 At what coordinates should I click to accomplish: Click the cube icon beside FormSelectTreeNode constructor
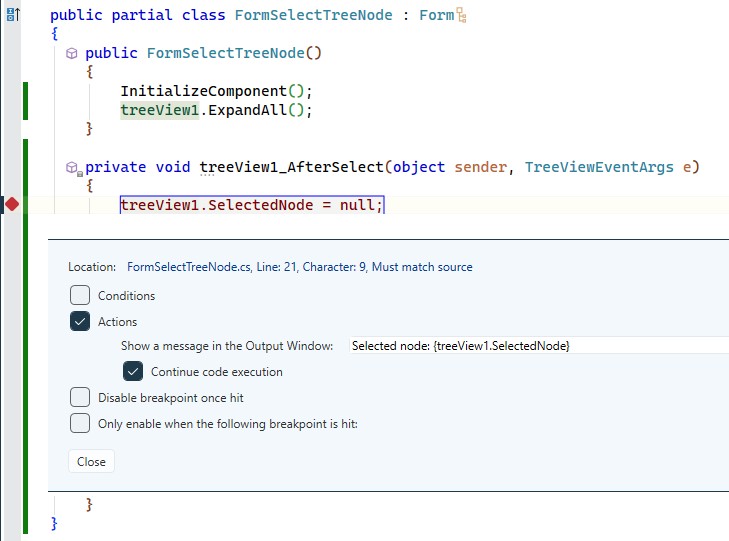pos(72,53)
